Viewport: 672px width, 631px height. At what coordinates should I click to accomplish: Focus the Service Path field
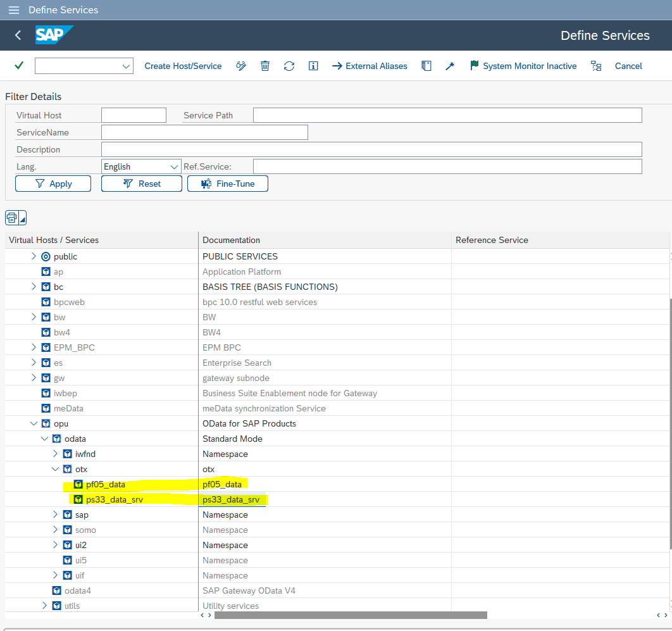(447, 115)
